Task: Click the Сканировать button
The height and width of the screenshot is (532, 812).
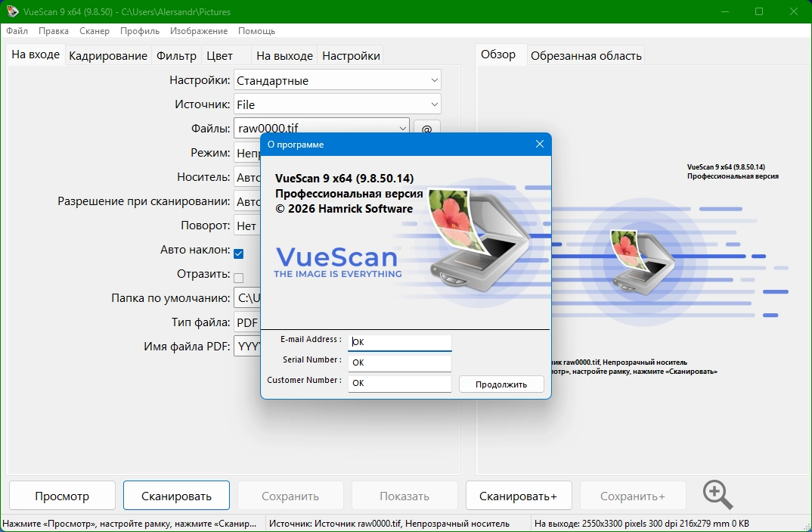Action: tap(177, 496)
